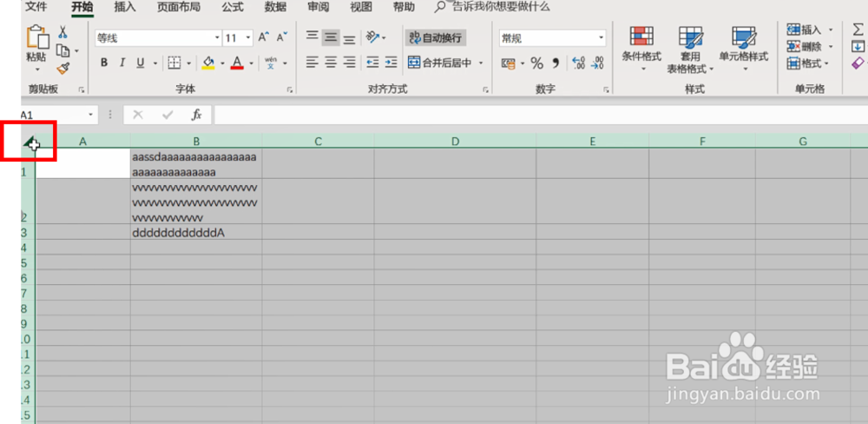Align text right
Screen dimensions: 868x424
point(349,63)
